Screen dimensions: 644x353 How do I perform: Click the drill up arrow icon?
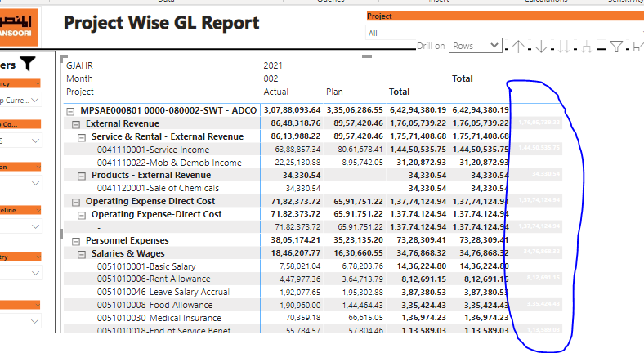coord(518,47)
